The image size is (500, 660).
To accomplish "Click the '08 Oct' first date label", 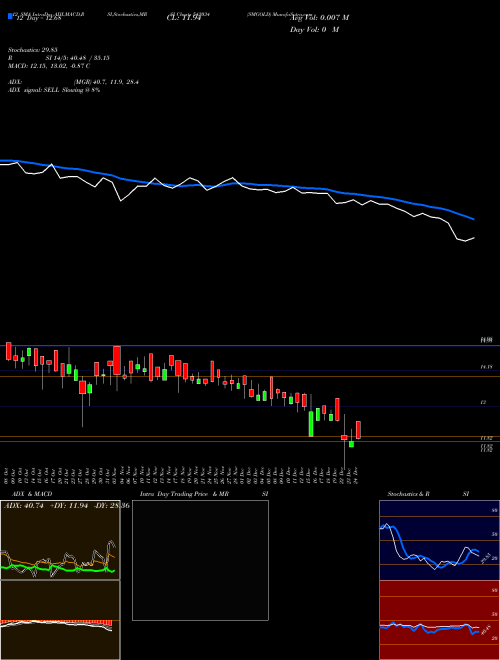I will [7, 475].
